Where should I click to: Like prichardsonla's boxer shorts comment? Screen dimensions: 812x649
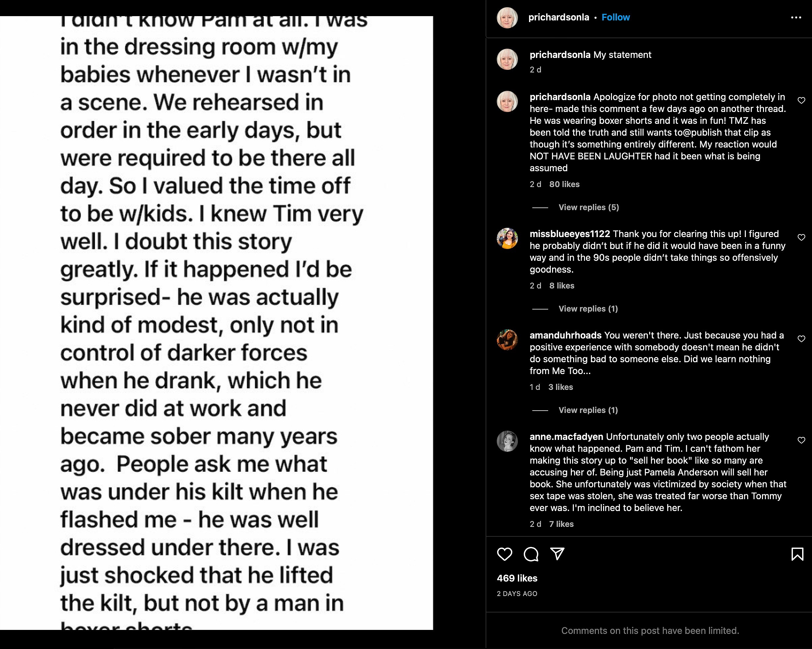[x=801, y=101]
